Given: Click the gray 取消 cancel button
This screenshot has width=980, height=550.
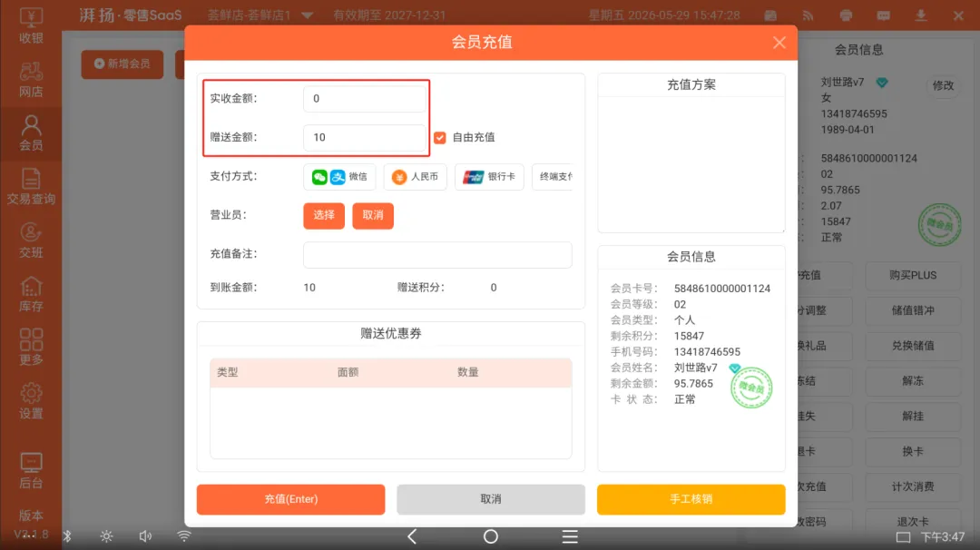Looking at the screenshot, I should pyautogui.click(x=491, y=499).
